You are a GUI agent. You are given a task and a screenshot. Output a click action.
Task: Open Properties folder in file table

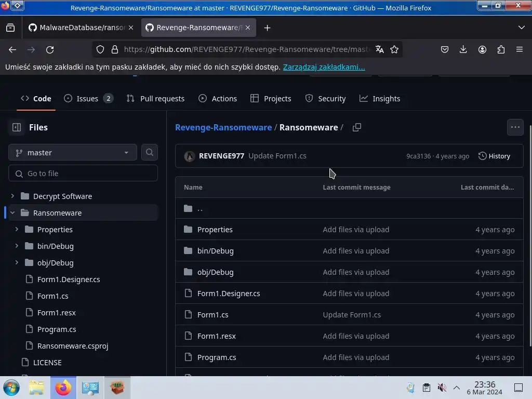tap(215, 230)
